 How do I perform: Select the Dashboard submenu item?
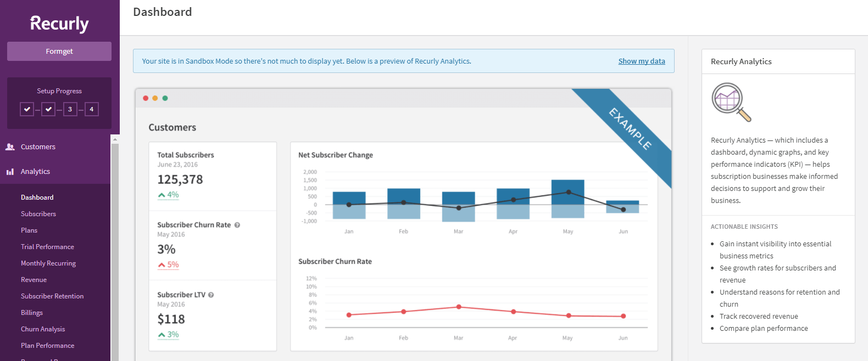(37, 198)
